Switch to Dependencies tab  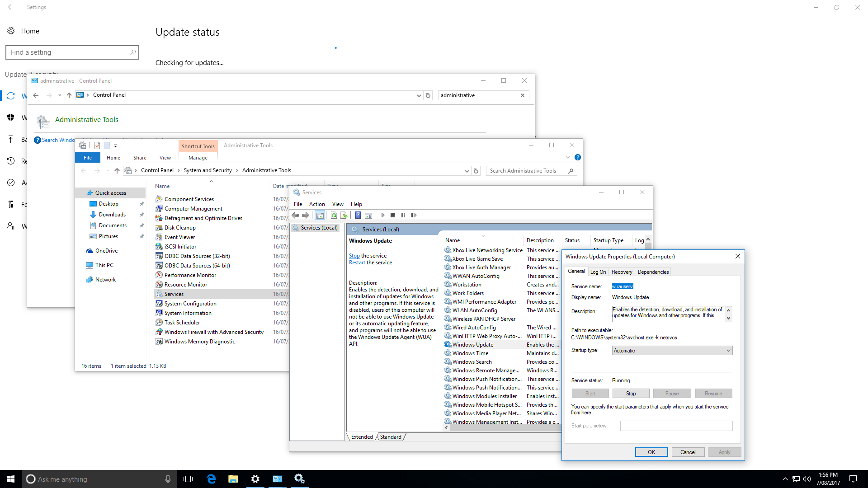click(653, 272)
